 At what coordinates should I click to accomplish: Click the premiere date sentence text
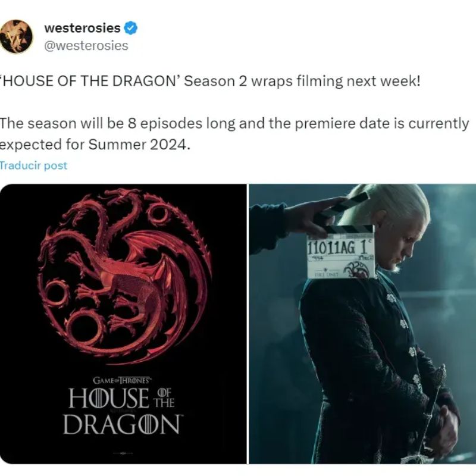click(x=234, y=134)
